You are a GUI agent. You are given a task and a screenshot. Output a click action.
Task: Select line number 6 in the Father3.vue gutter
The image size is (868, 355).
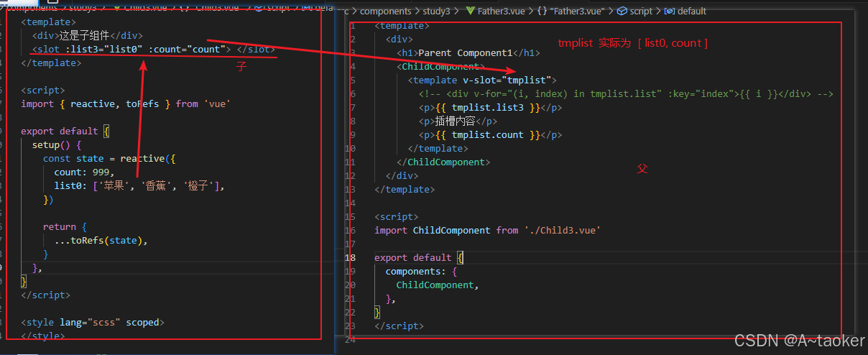[x=353, y=93]
